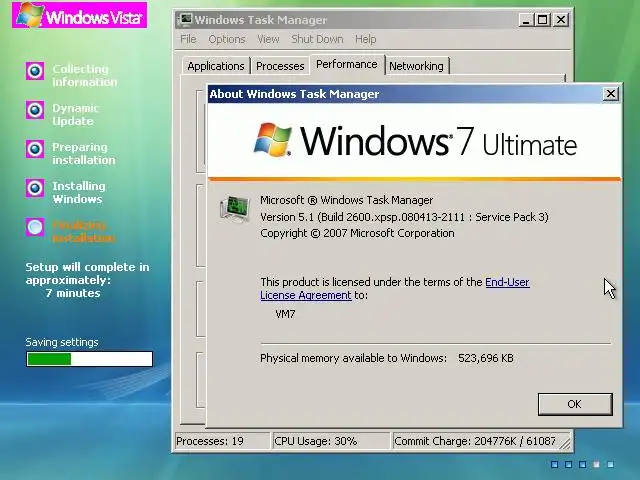Viewport: 640px width, 480px height.
Task: Minimize the Windows Task Manager window
Action: click(526, 20)
